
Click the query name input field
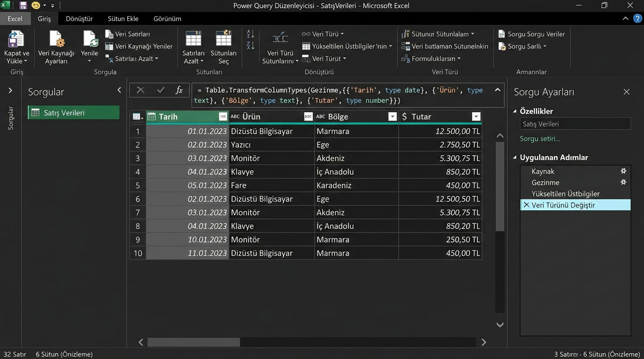(x=575, y=124)
